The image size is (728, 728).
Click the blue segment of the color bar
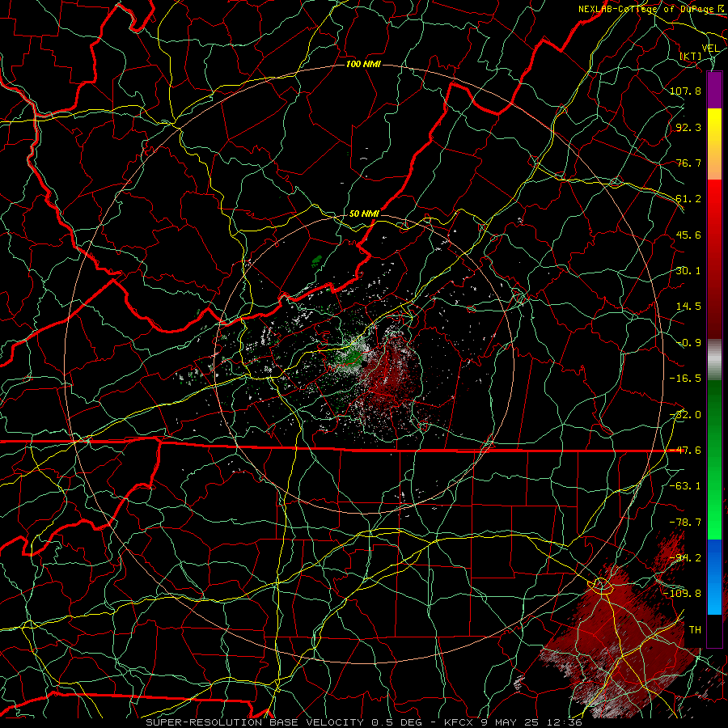[714, 577]
